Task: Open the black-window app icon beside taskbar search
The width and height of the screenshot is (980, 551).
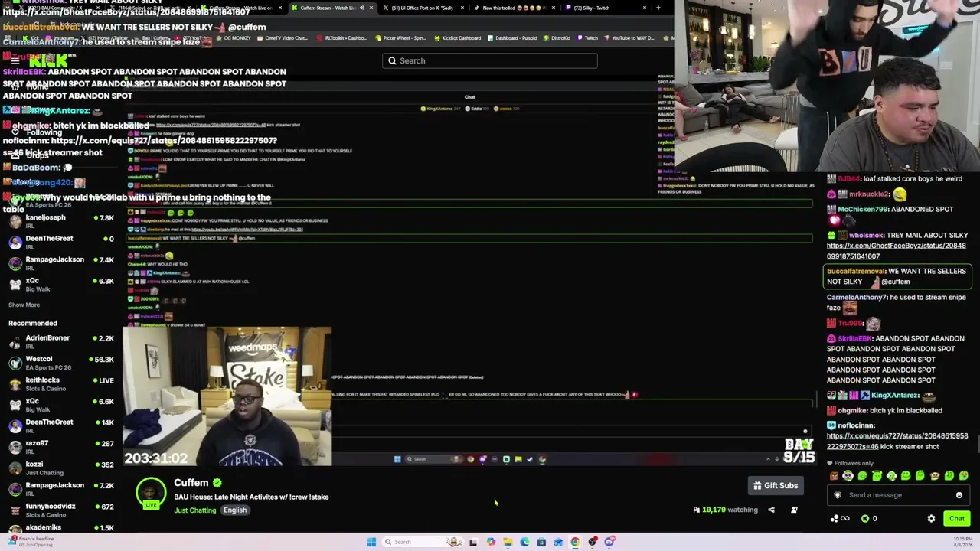Action: tap(473, 542)
